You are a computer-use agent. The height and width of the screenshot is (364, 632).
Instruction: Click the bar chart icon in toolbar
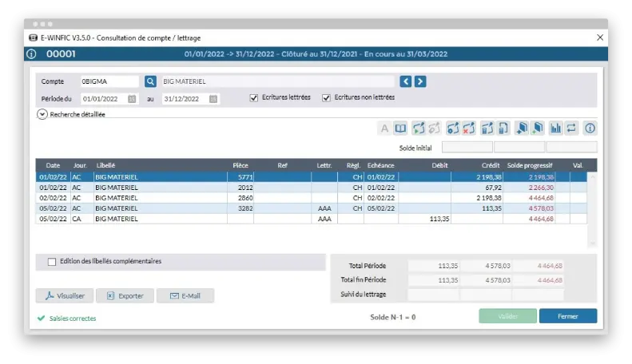(556, 128)
